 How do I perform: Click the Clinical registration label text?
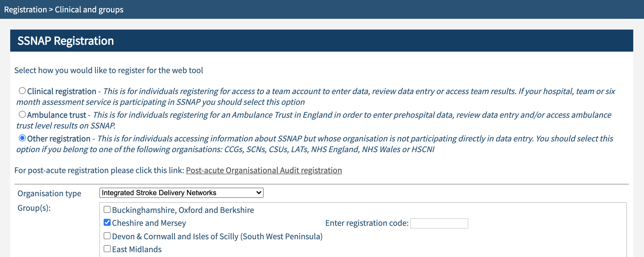(x=61, y=91)
